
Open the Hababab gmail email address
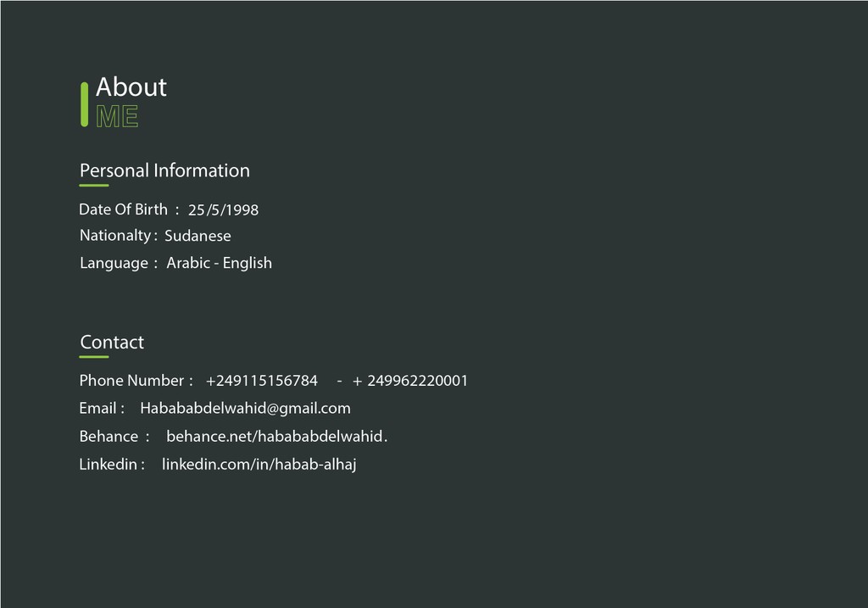click(245, 409)
